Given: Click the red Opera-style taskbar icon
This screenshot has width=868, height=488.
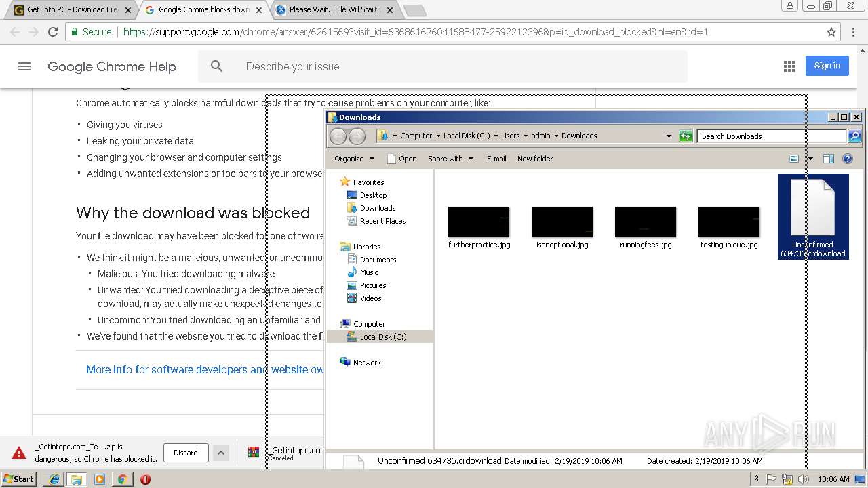Looking at the screenshot, I should tap(145, 479).
